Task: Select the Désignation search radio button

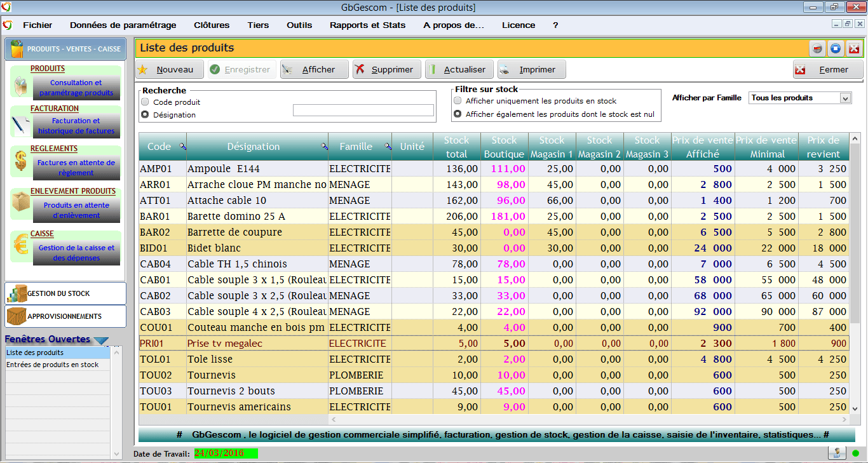Action: pyautogui.click(x=145, y=115)
